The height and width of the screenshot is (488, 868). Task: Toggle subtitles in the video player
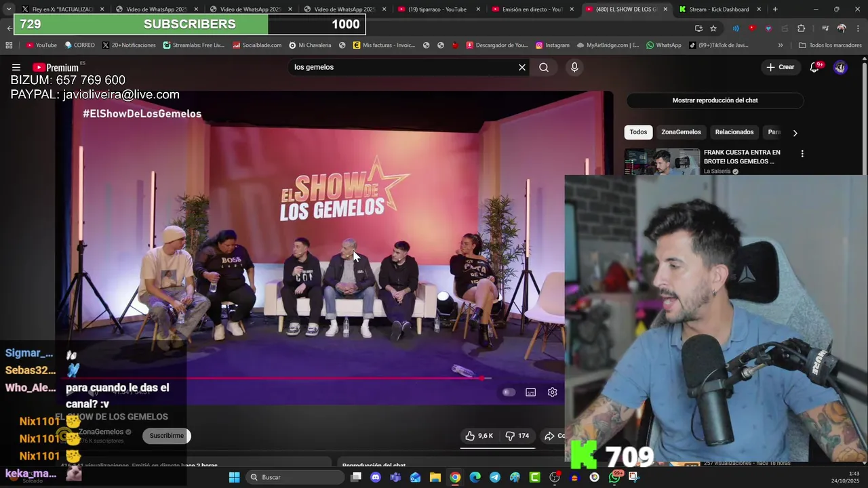pyautogui.click(x=531, y=392)
